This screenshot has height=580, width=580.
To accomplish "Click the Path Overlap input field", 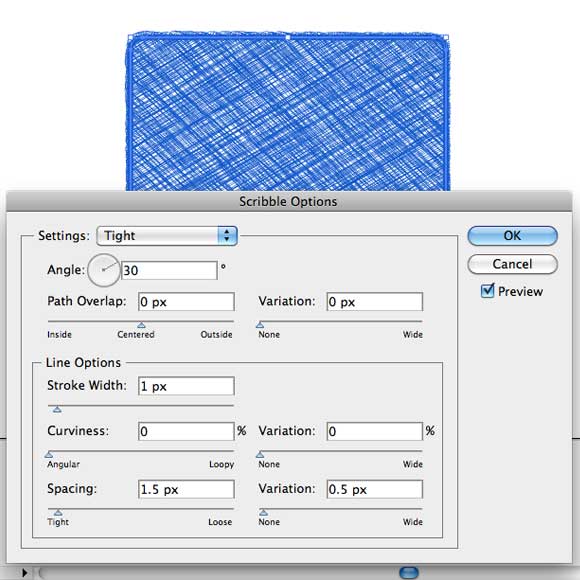I will tap(186, 302).
